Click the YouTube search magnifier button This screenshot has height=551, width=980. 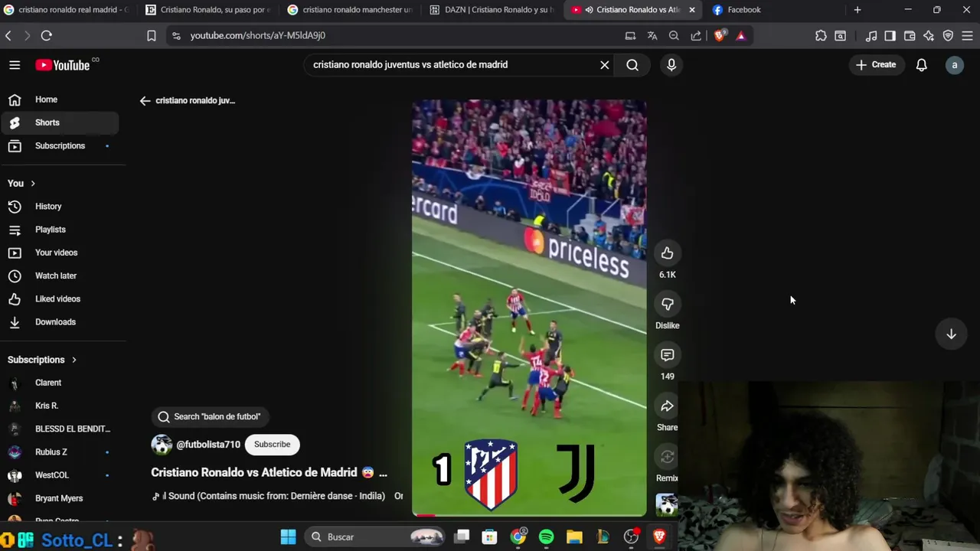[632, 65]
